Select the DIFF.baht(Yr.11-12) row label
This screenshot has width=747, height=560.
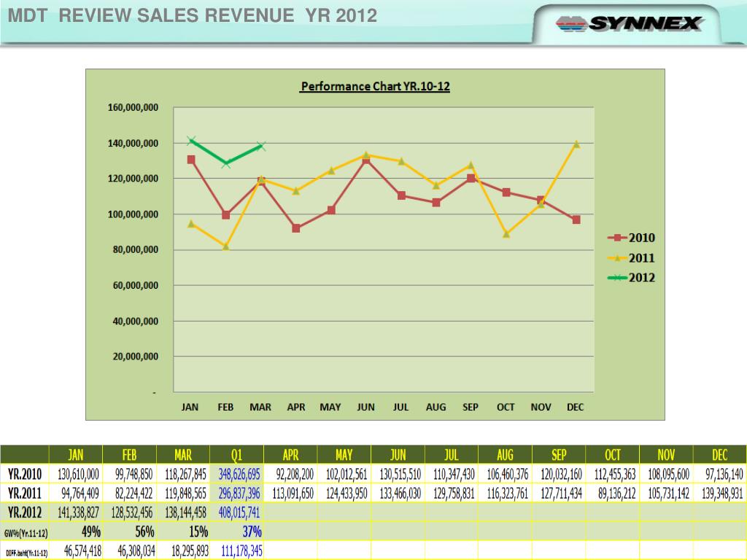point(26,553)
